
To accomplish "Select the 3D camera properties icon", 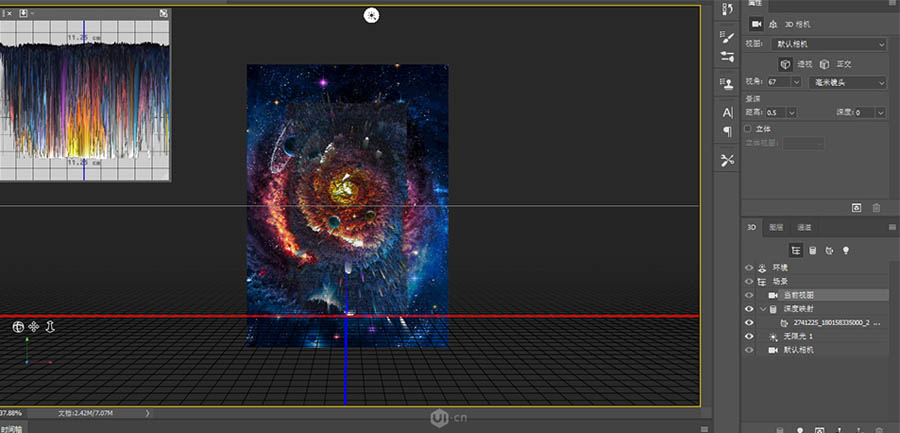I will click(x=757, y=24).
